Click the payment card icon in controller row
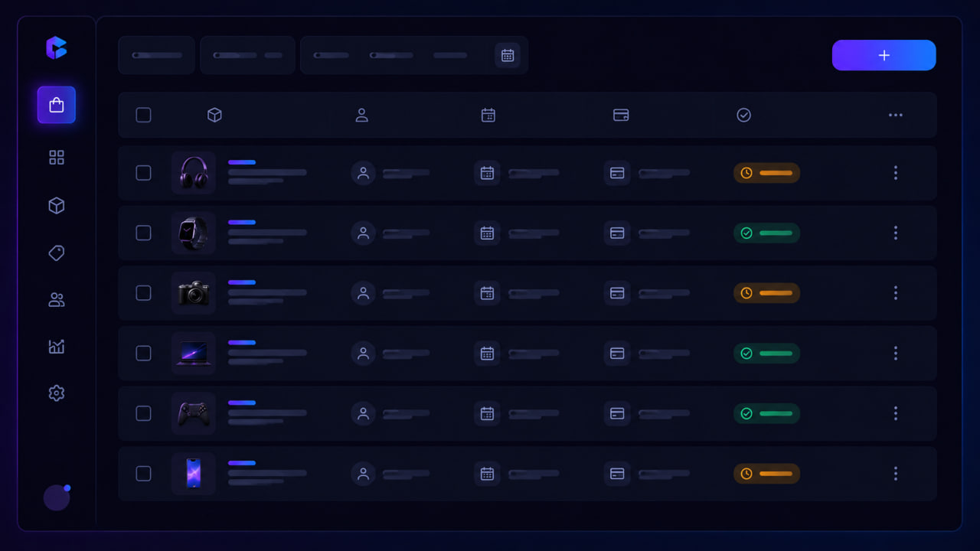 tap(617, 413)
